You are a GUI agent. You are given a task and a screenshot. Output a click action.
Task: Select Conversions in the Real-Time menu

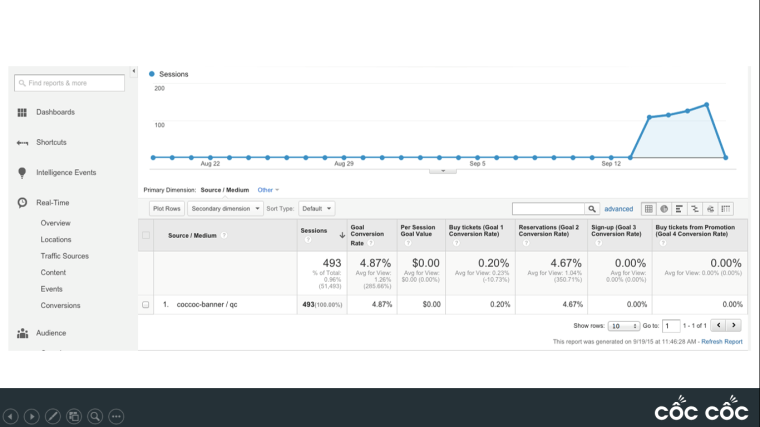(x=60, y=305)
